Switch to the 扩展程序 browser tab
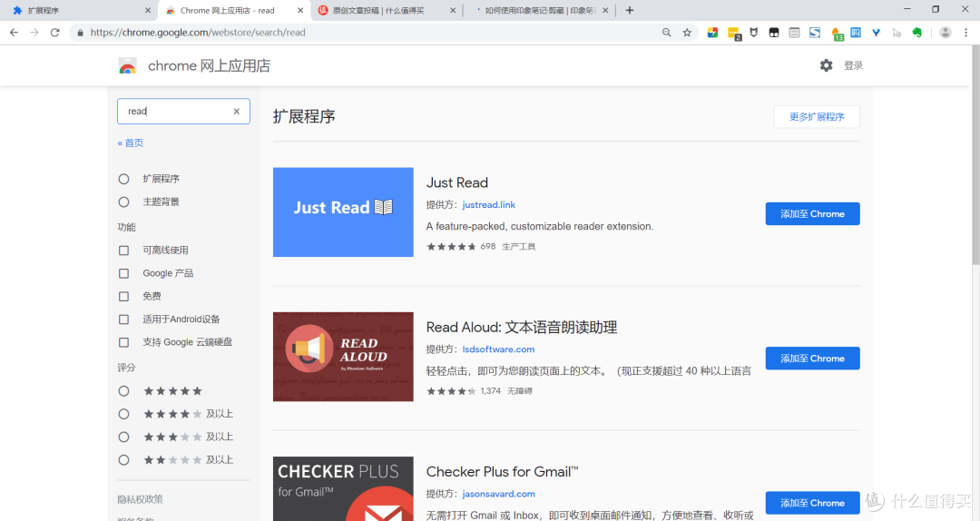Viewport: 980px width, 521px height. (78, 11)
